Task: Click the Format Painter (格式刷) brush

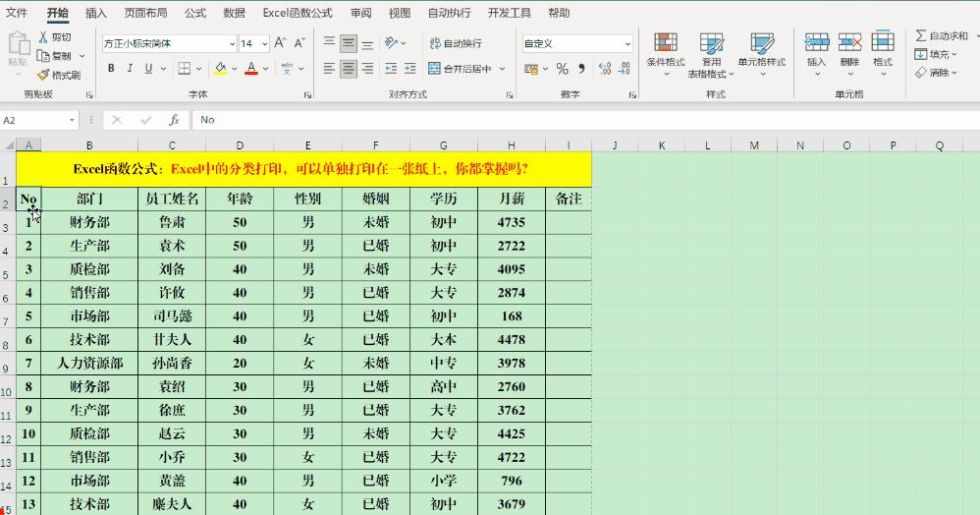Action: point(43,75)
